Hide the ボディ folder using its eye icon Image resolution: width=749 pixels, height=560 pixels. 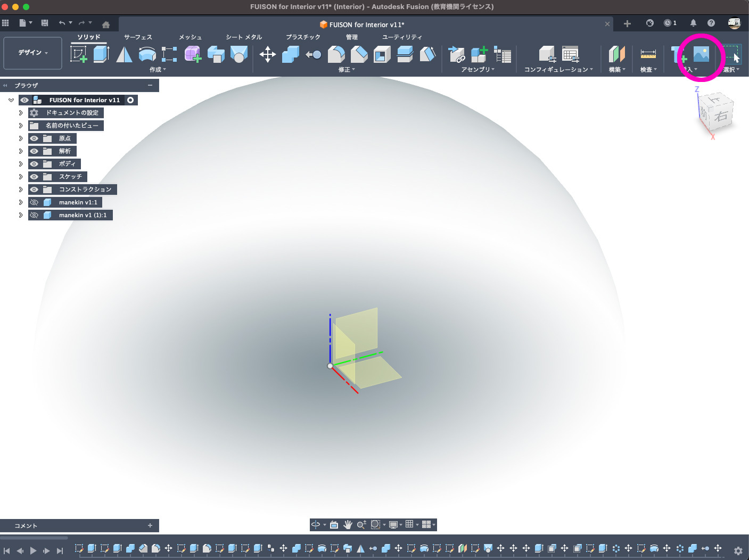tap(34, 164)
